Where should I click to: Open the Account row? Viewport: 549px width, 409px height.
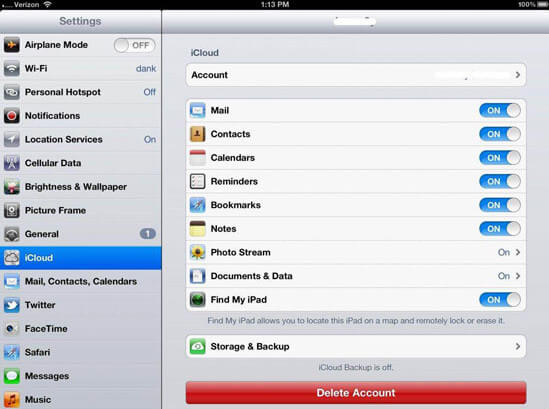coord(356,75)
